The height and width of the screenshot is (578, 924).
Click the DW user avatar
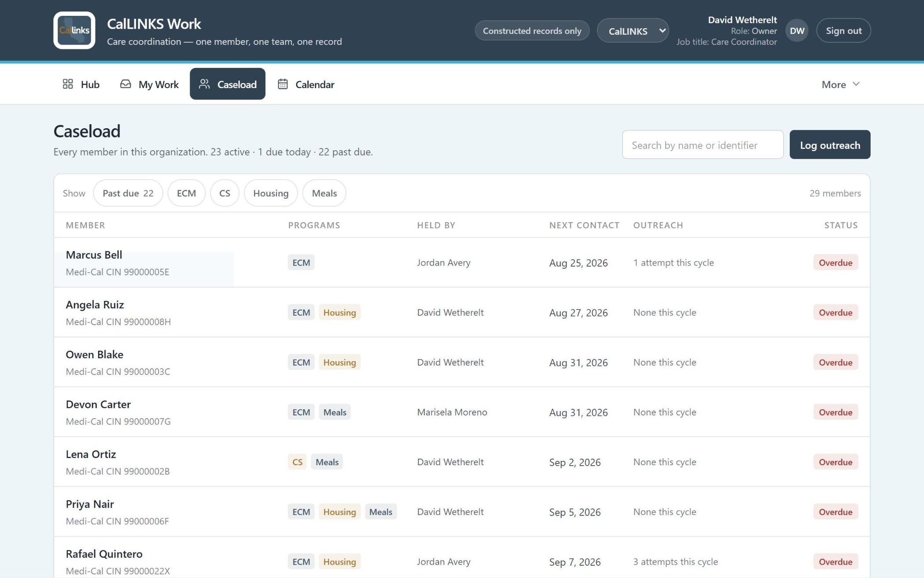[797, 31]
